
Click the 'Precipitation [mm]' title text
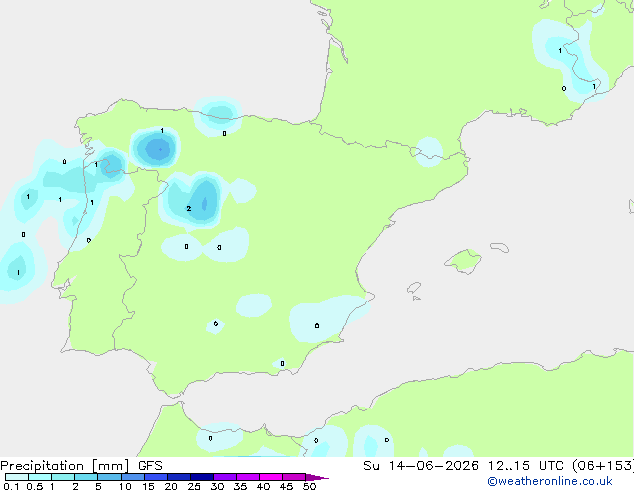65,466
